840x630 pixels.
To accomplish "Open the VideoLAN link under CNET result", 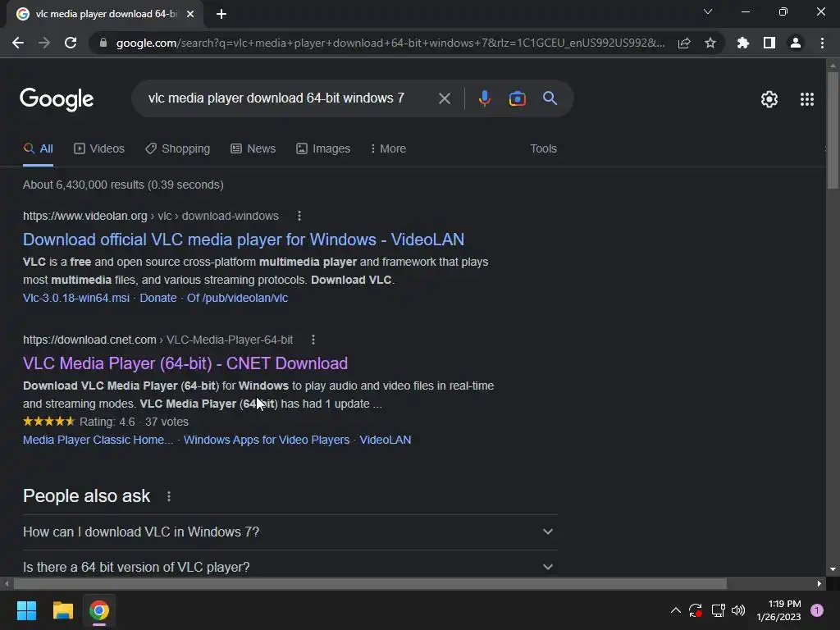I will (386, 440).
